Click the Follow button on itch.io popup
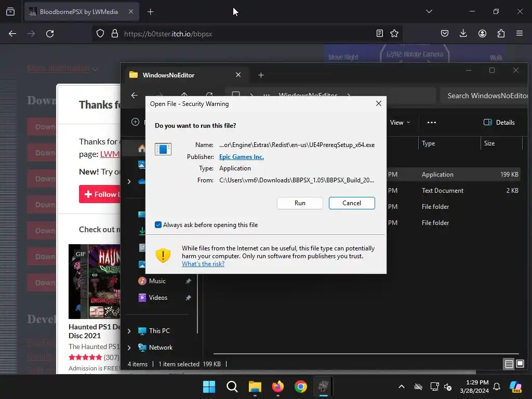The width and height of the screenshot is (532, 399). point(100,194)
